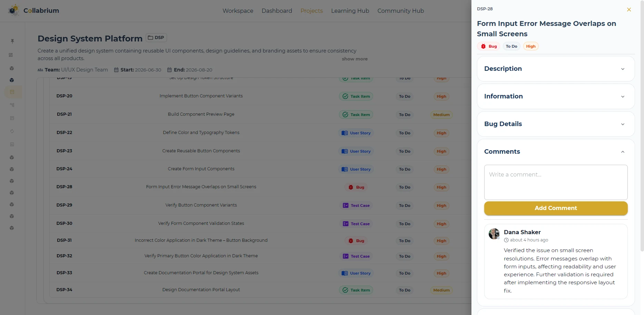Image resolution: width=644 pixels, height=315 pixels.
Task: Click the DSP-33 issue key
Action: pyautogui.click(x=64, y=273)
